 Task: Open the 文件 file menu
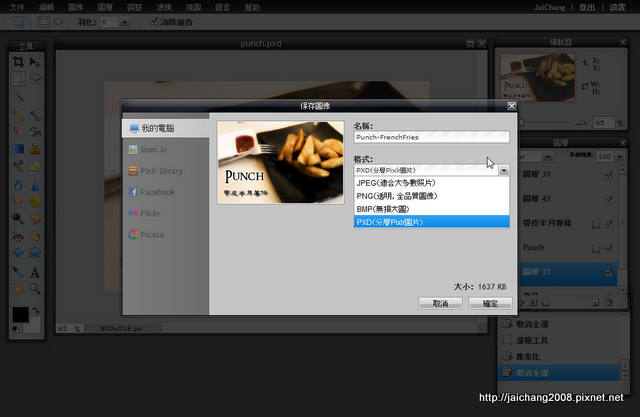[16, 7]
